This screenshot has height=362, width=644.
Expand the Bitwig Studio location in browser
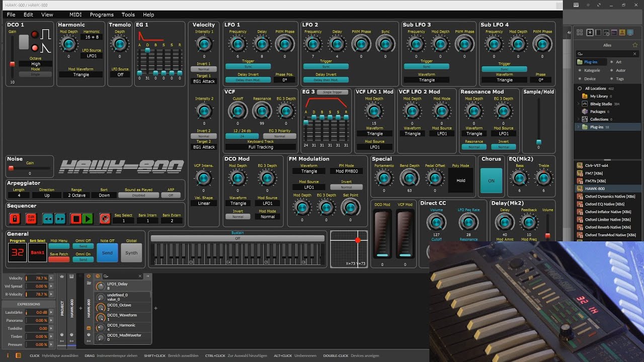pos(579,104)
